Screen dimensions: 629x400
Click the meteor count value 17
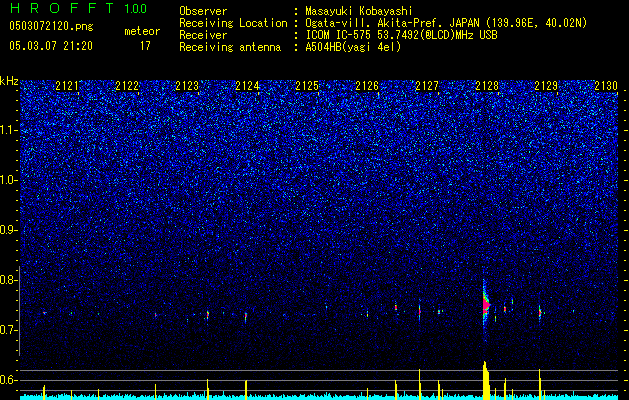click(x=145, y=46)
